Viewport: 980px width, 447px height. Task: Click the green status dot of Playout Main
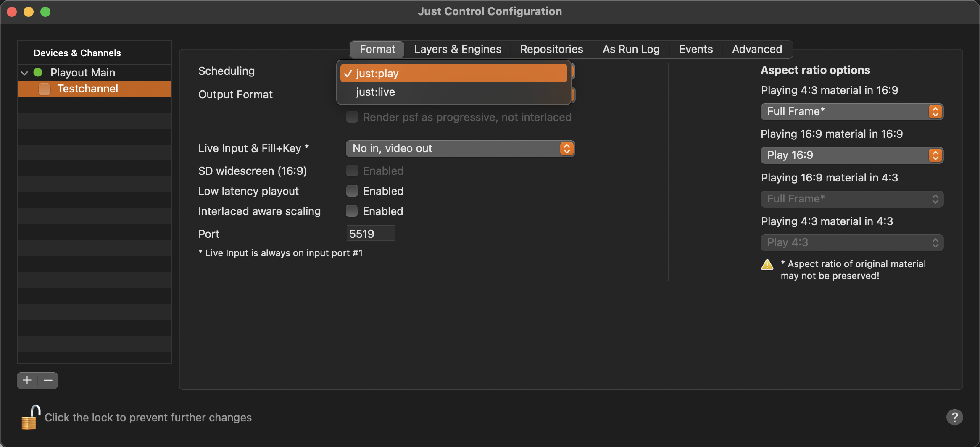tap(38, 72)
